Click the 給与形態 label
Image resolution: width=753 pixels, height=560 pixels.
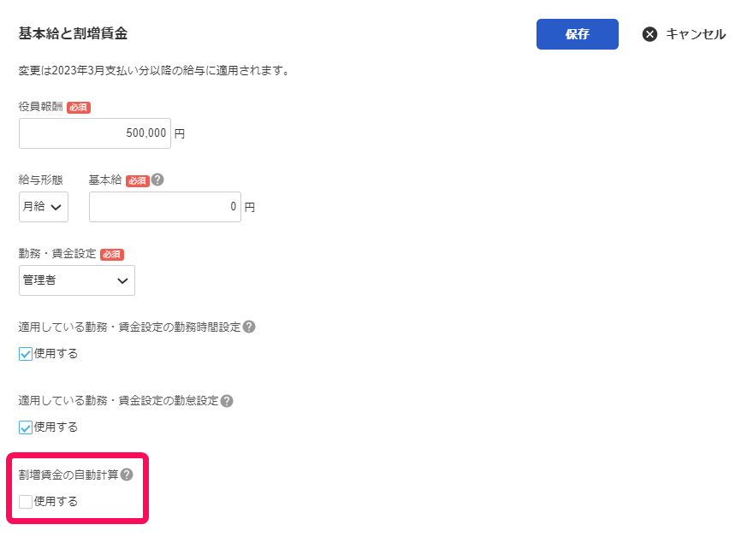[x=40, y=180]
